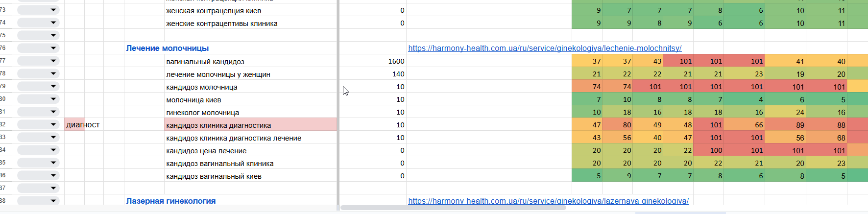Select the volume cell showing 1600
Image resolution: width=868 pixels, height=214 pixels.
click(373, 61)
